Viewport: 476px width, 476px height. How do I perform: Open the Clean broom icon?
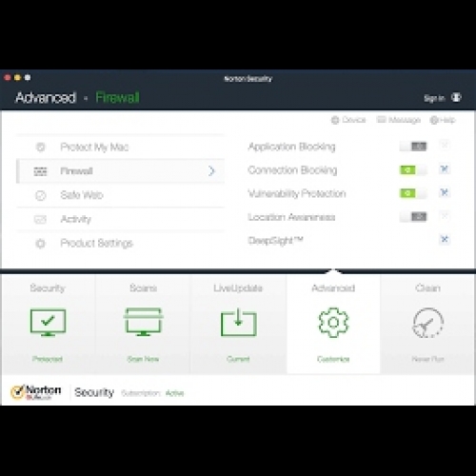click(428, 323)
